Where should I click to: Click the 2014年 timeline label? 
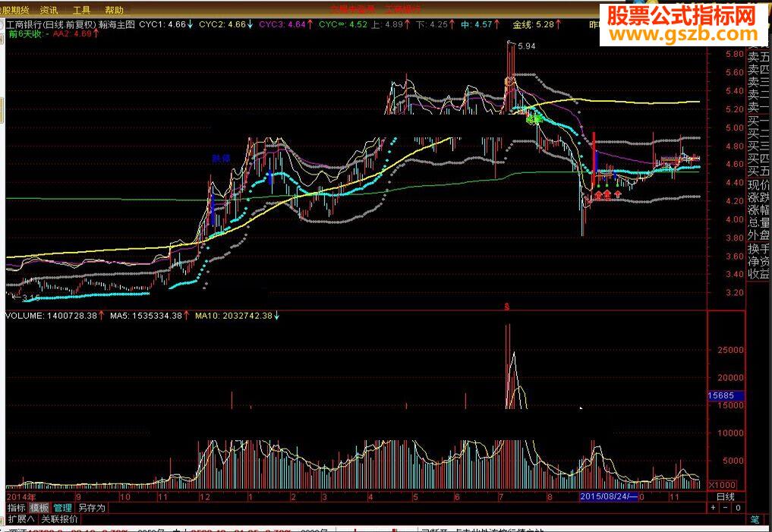pos(21,496)
